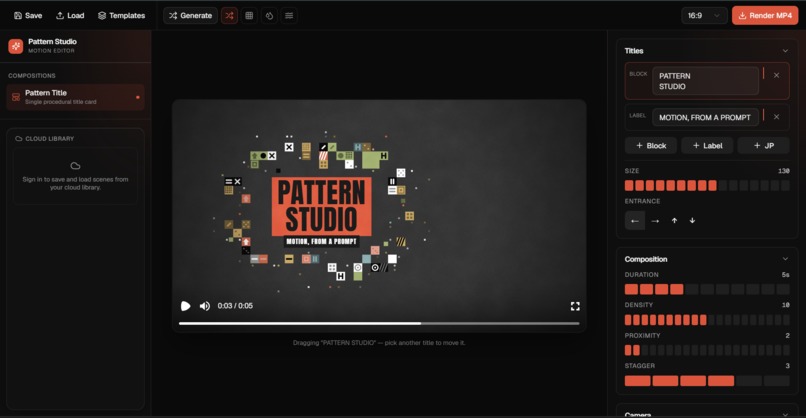
Task: Mute the preview audio
Action: click(205, 306)
